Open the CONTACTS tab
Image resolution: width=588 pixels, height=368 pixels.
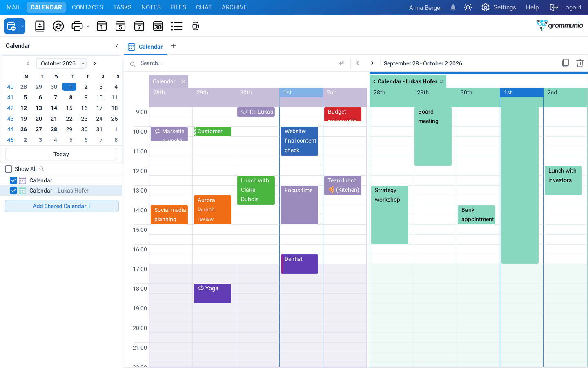click(x=87, y=7)
